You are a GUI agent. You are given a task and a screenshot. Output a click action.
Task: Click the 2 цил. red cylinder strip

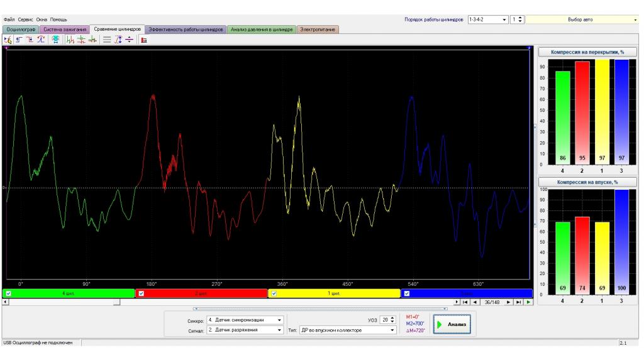click(x=201, y=293)
